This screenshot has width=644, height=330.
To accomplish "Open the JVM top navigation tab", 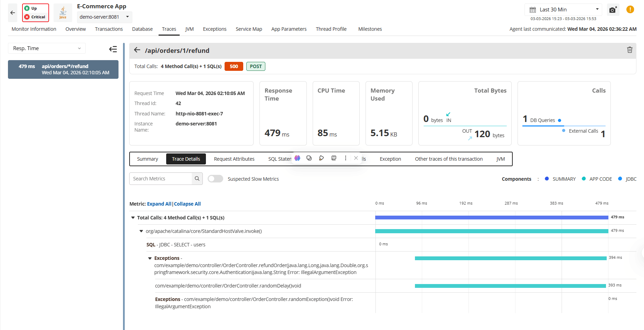I will coord(189,29).
